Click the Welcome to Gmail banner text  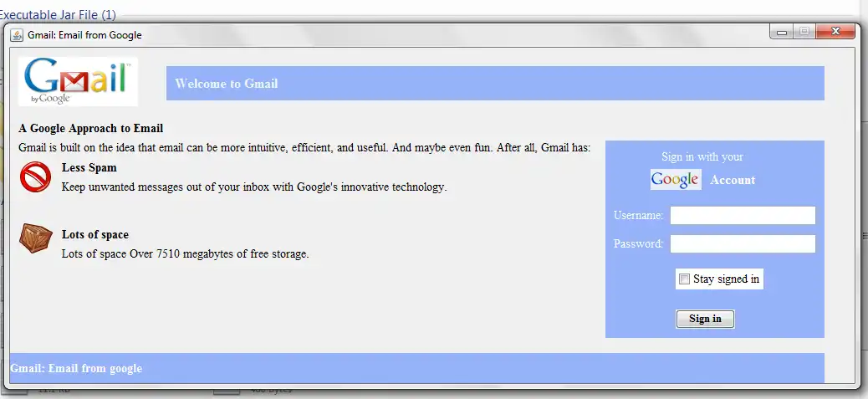(227, 84)
